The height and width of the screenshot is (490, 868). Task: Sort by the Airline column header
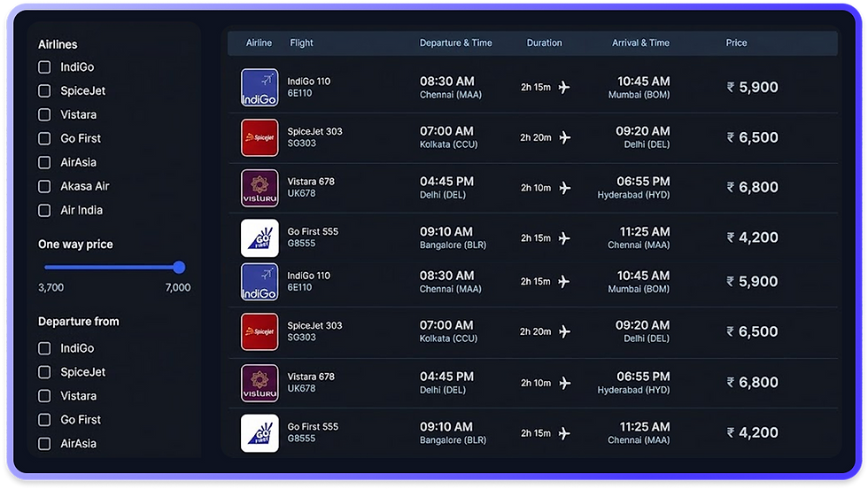(x=259, y=43)
